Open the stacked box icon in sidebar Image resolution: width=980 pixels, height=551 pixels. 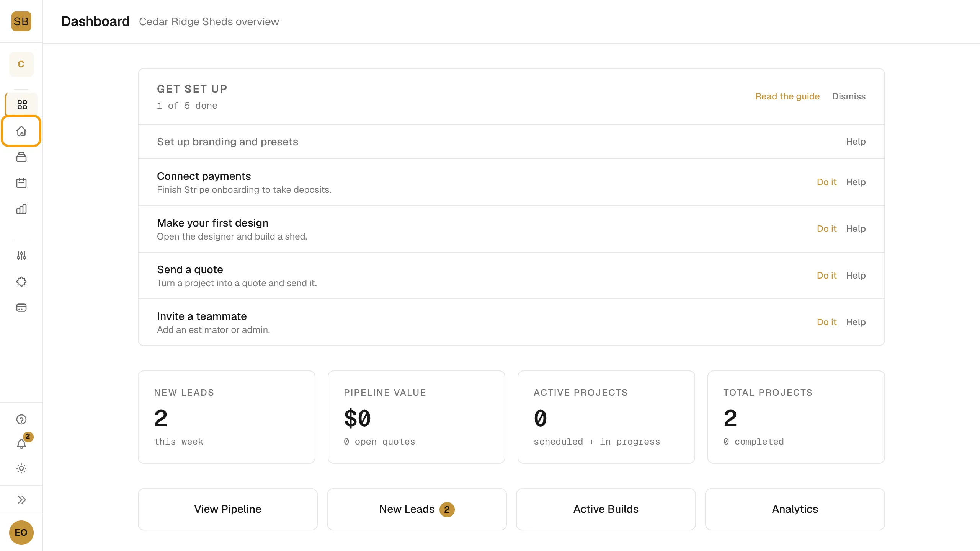click(21, 157)
